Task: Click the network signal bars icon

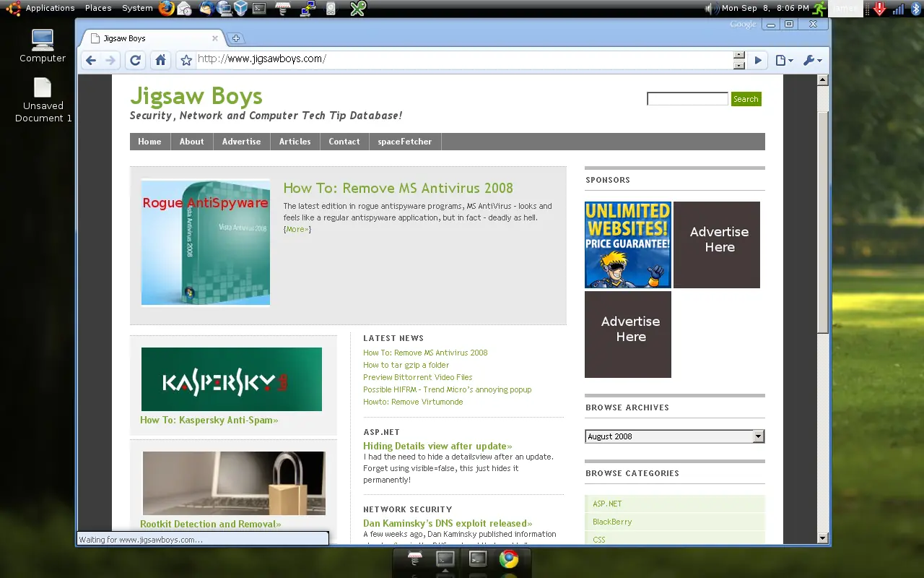Action: (899, 9)
